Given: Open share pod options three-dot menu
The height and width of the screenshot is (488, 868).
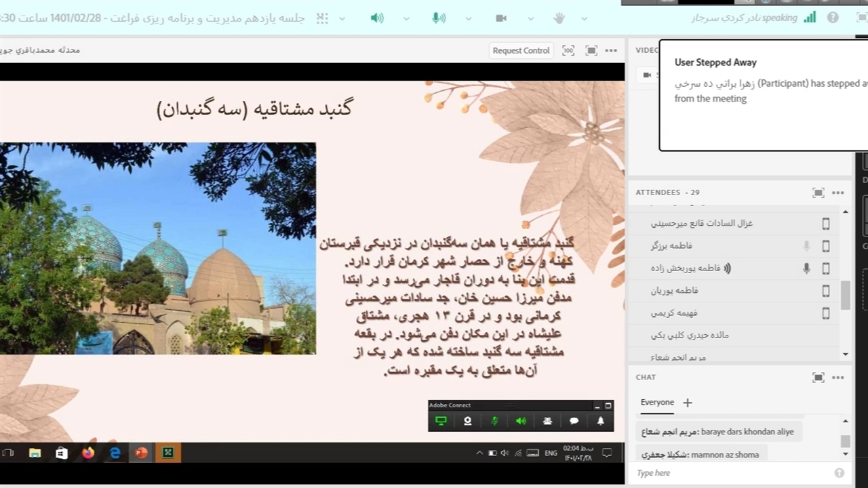Looking at the screenshot, I should point(611,50).
